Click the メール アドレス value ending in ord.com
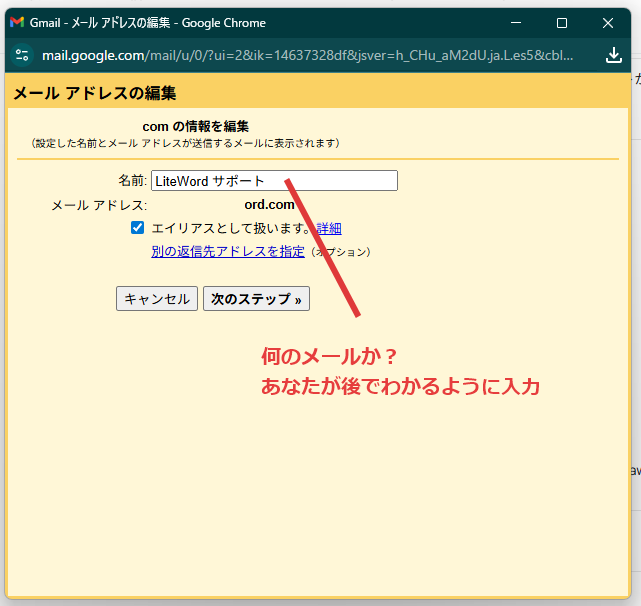The image size is (641, 606). [269, 205]
